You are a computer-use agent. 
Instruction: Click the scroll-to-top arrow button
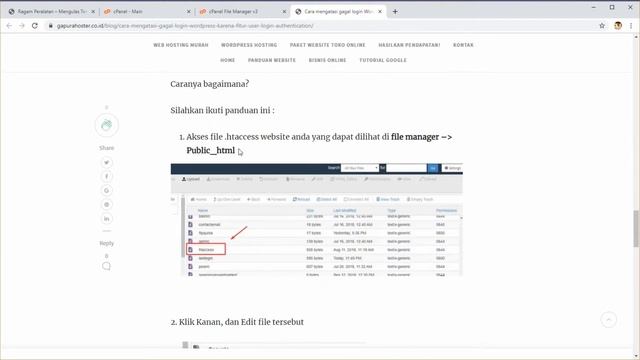click(609, 320)
